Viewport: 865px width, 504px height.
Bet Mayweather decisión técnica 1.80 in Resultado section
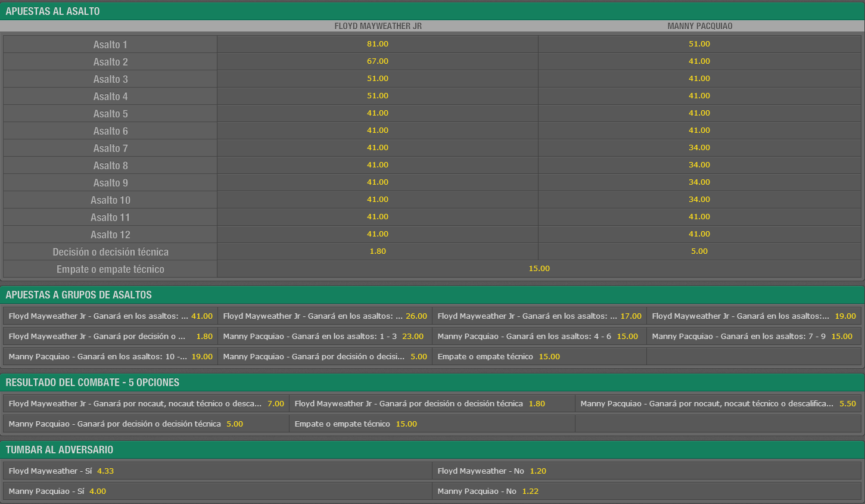432,404
